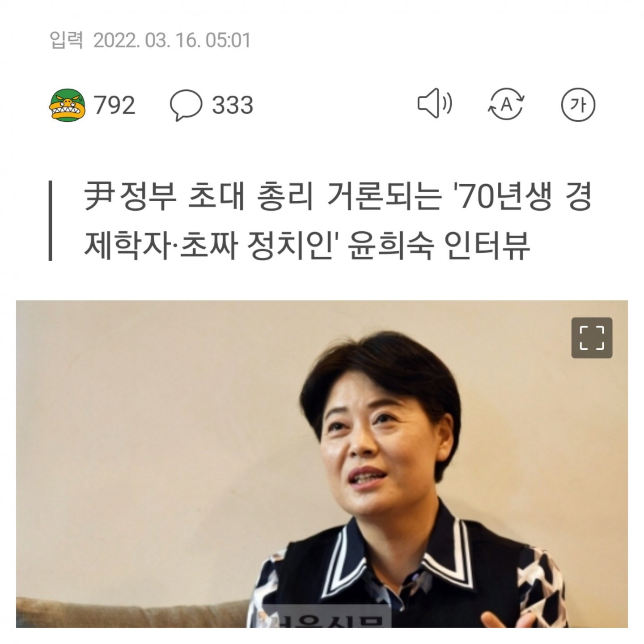Tap the 입력 label above the article
The width and height of the screenshot is (644, 644).
click(66, 40)
